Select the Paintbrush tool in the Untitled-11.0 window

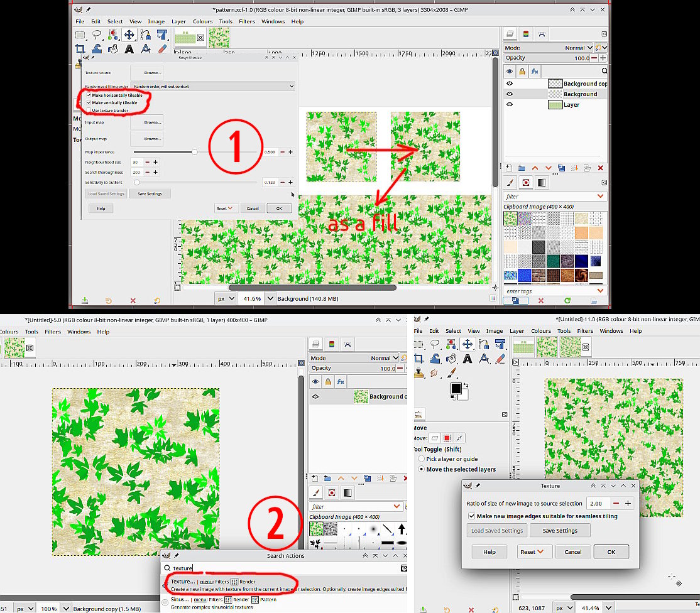coord(451,372)
